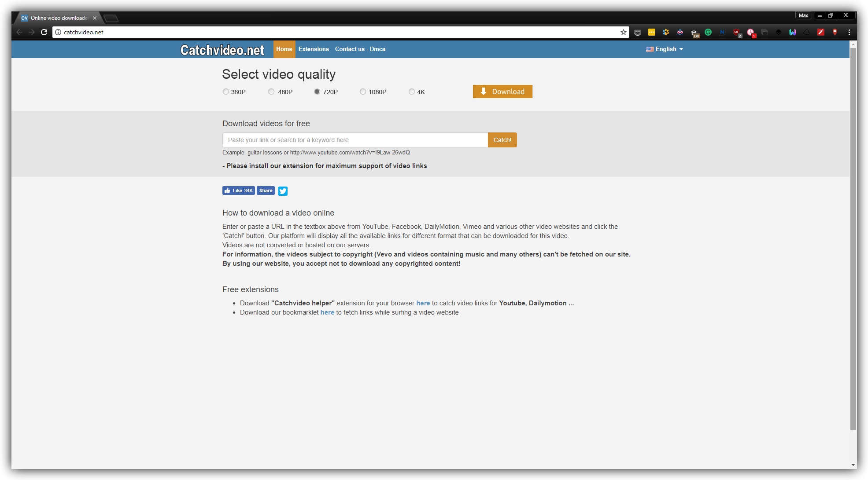This screenshot has height=480, width=868.
Task: Click the video link search field
Action: pyautogui.click(x=355, y=140)
